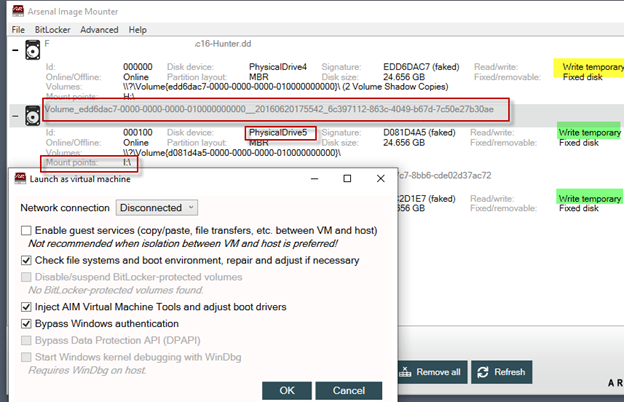This screenshot has height=402, width=624.
Task: Click the D081D4A5 (faked) signature value
Action: [419, 133]
